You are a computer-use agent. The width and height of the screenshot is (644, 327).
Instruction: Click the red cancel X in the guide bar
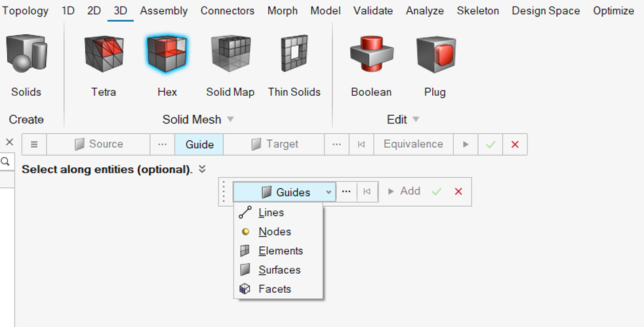coord(458,192)
